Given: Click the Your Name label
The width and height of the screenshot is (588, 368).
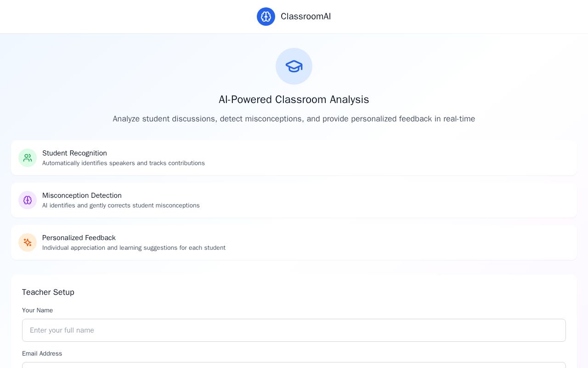Looking at the screenshot, I should click(x=38, y=310).
